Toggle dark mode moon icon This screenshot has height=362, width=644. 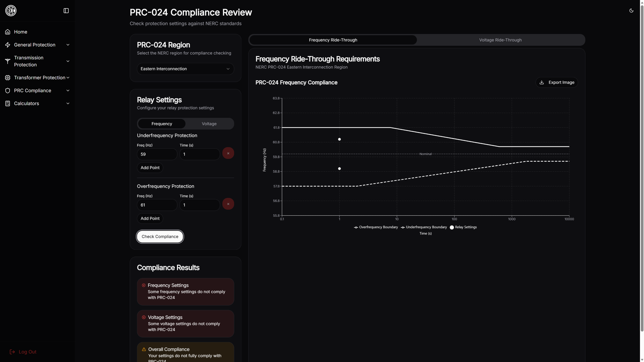coord(631,11)
